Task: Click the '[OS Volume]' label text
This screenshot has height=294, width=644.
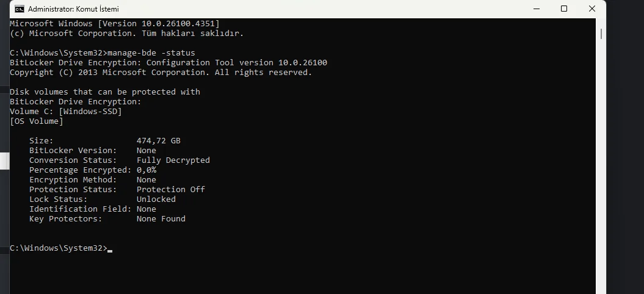Action: [x=36, y=121]
